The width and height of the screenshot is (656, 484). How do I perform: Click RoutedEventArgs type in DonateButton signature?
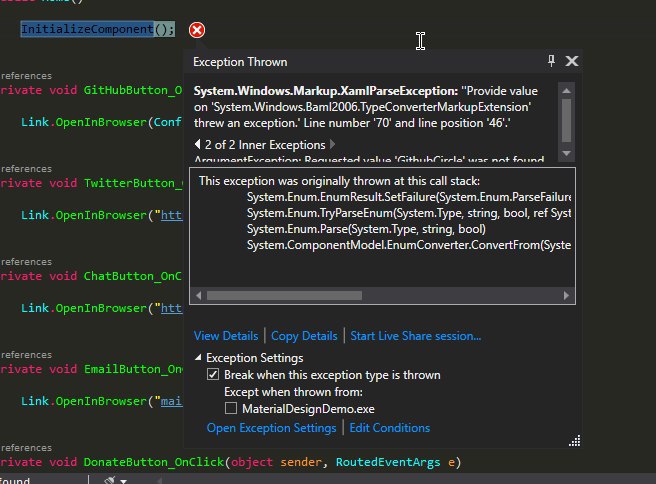[x=388, y=462]
